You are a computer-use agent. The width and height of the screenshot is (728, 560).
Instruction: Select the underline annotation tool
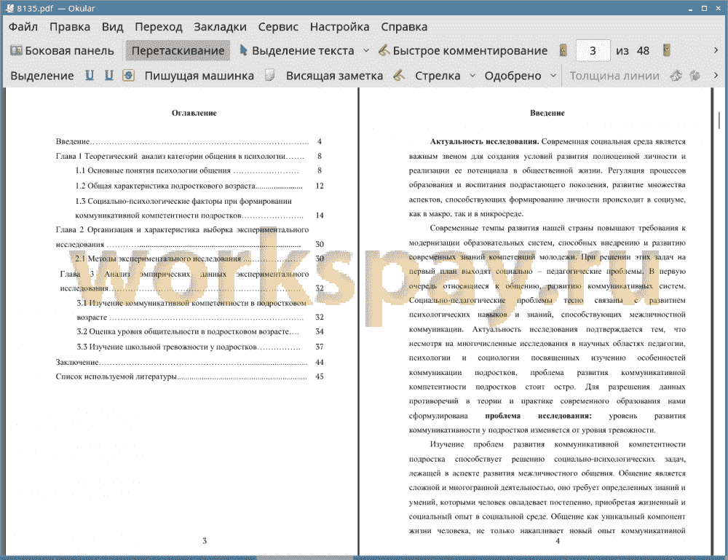90,75
